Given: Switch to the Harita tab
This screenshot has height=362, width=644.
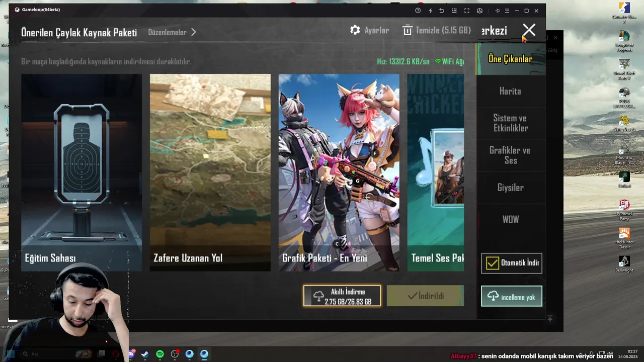Looking at the screenshot, I should [x=510, y=91].
